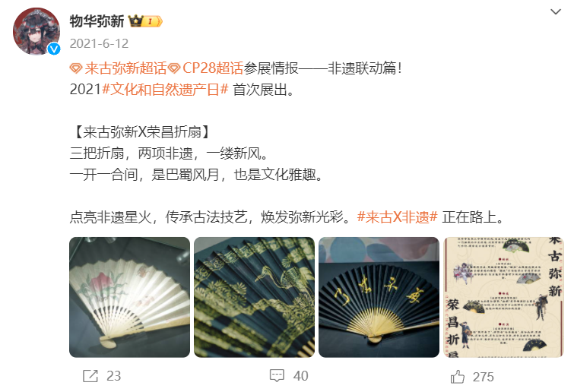Open the 来古弥新超话 super topic

(x=125, y=68)
